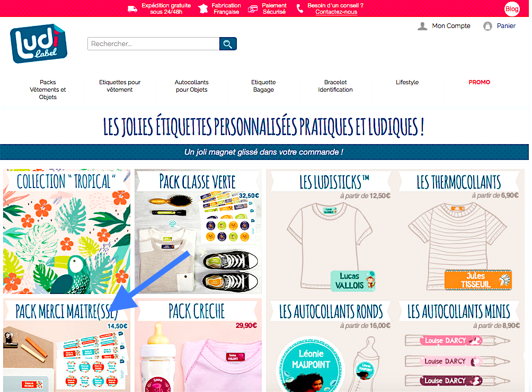Click the phone icon in top banner
532x392 pixels.
299,8
